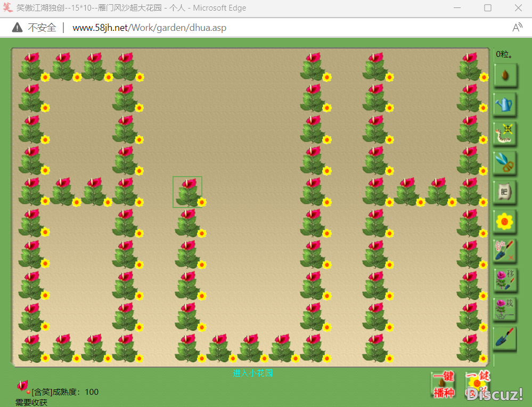Pick the watering can tool
The image size is (532, 407).
tap(505, 104)
